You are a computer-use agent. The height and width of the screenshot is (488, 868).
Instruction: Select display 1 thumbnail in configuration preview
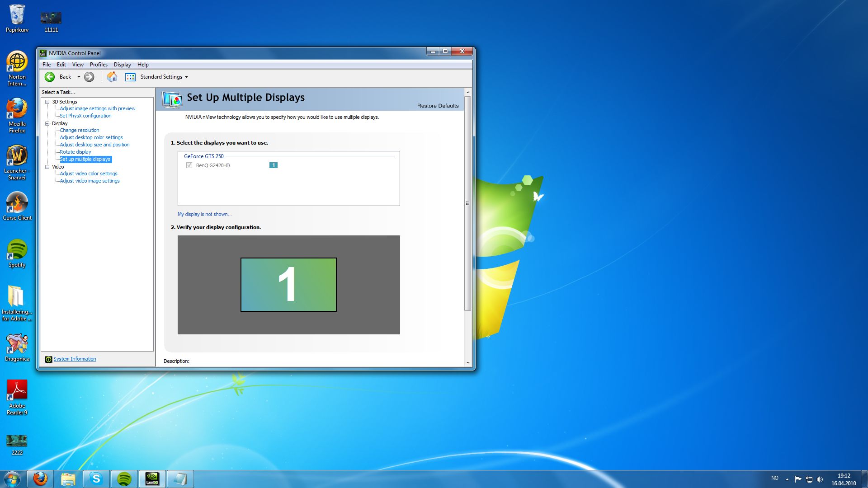288,285
